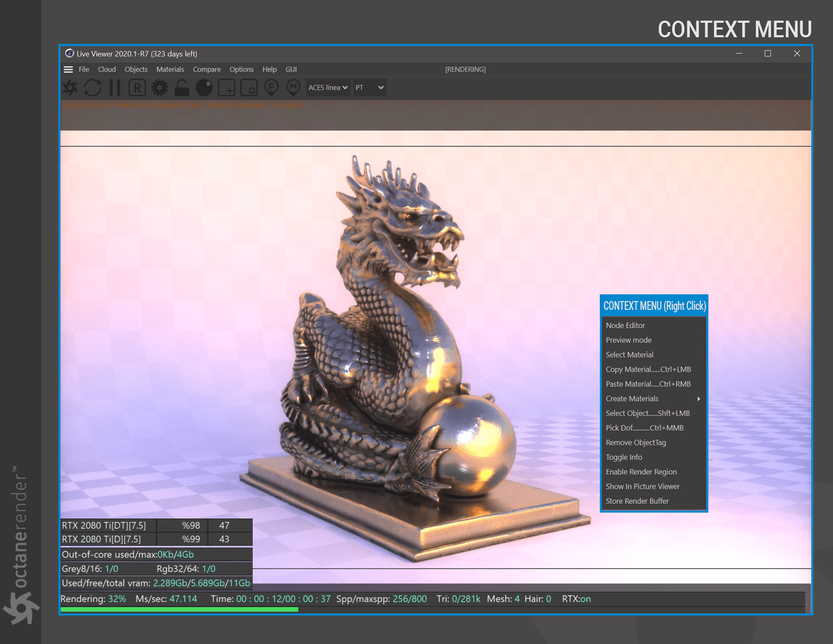Activate the pick focus F pin icon
The height and width of the screenshot is (644, 833).
(x=271, y=87)
